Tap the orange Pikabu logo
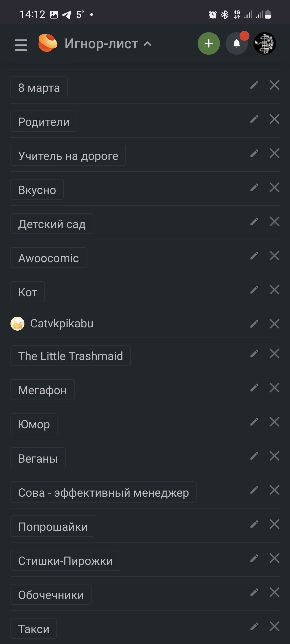 click(x=48, y=43)
